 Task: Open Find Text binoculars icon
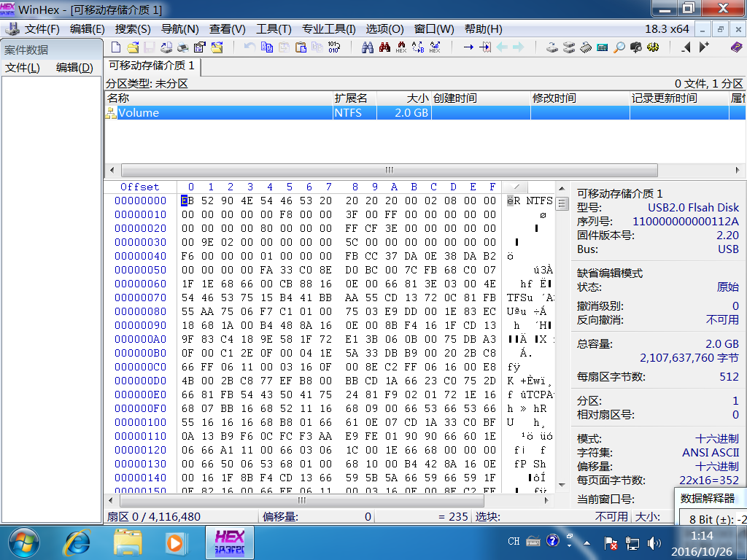(368, 47)
